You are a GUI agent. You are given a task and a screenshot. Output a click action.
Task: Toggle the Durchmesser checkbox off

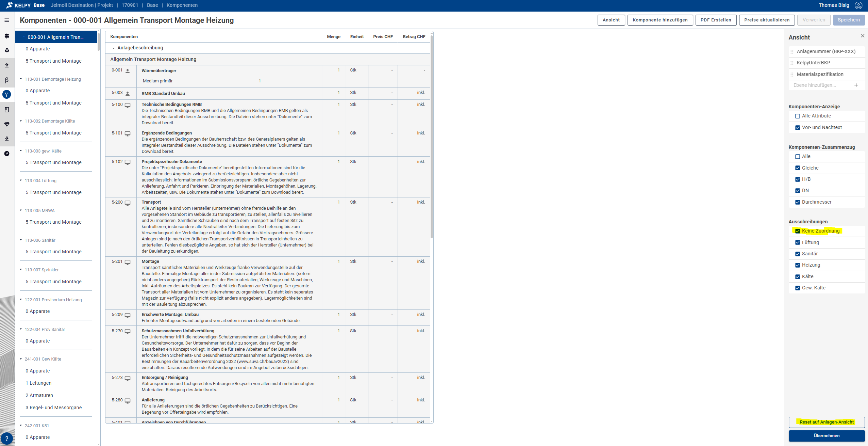pyautogui.click(x=797, y=202)
